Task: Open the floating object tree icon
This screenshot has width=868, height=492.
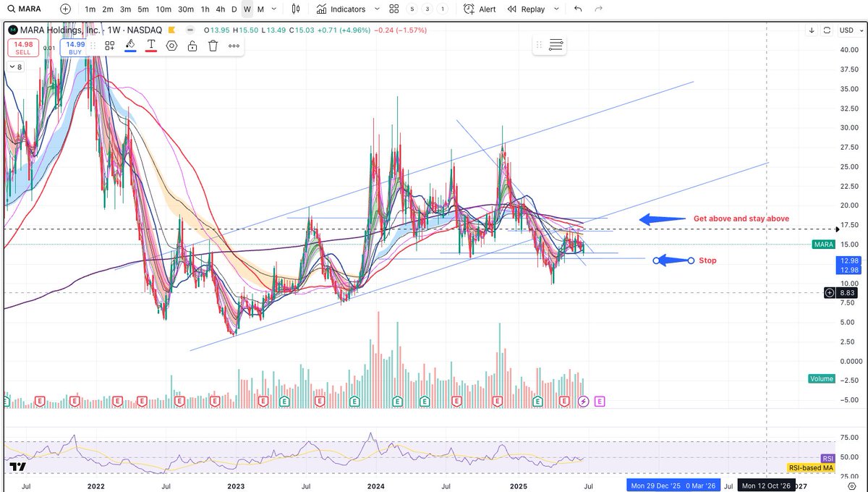Action: pos(556,45)
